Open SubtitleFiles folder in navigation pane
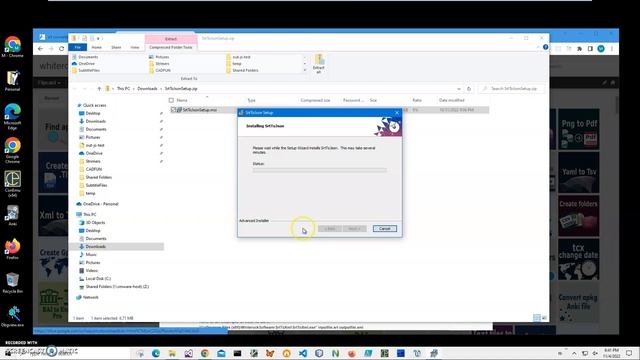The image size is (640, 360). click(96, 185)
